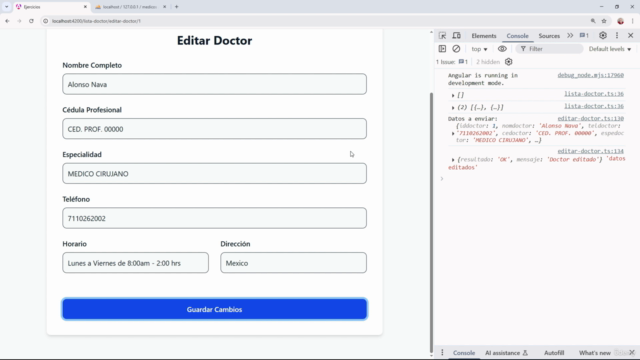Image resolution: width=640 pixels, height=360 pixels.
Task: Switch to Console tab
Action: pyautogui.click(x=518, y=36)
